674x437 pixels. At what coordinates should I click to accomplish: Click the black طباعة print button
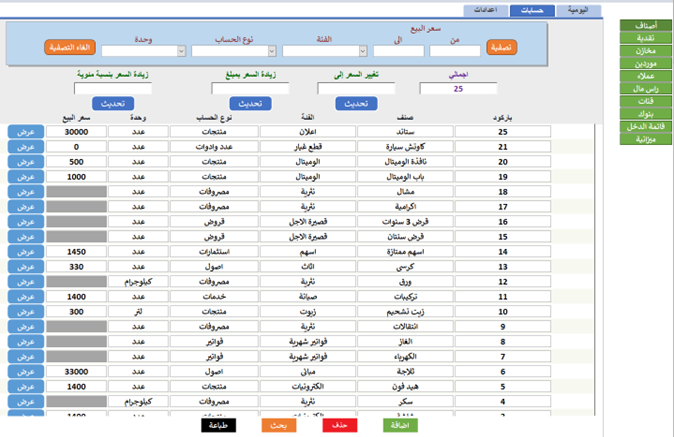(218, 425)
